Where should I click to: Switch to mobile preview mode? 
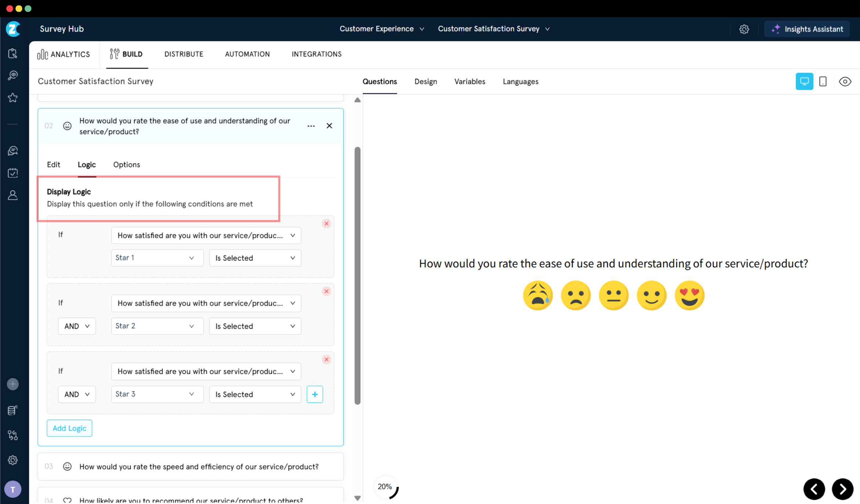pyautogui.click(x=823, y=81)
